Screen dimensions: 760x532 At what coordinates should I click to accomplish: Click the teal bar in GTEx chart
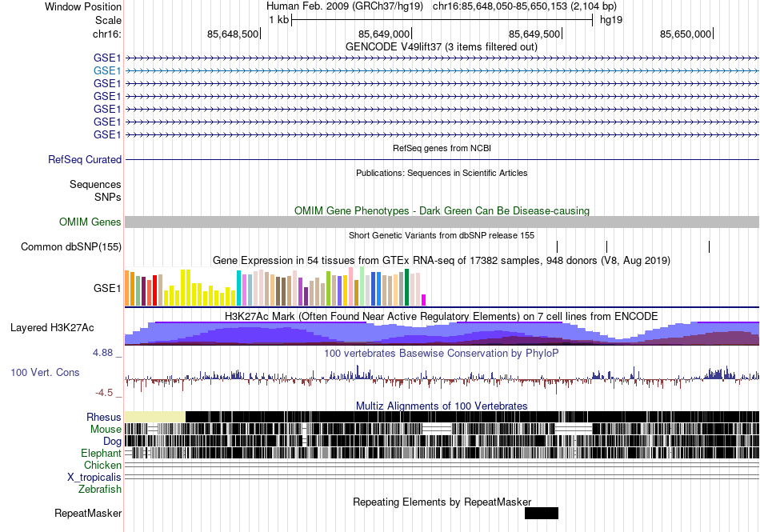tap(239, 288)
